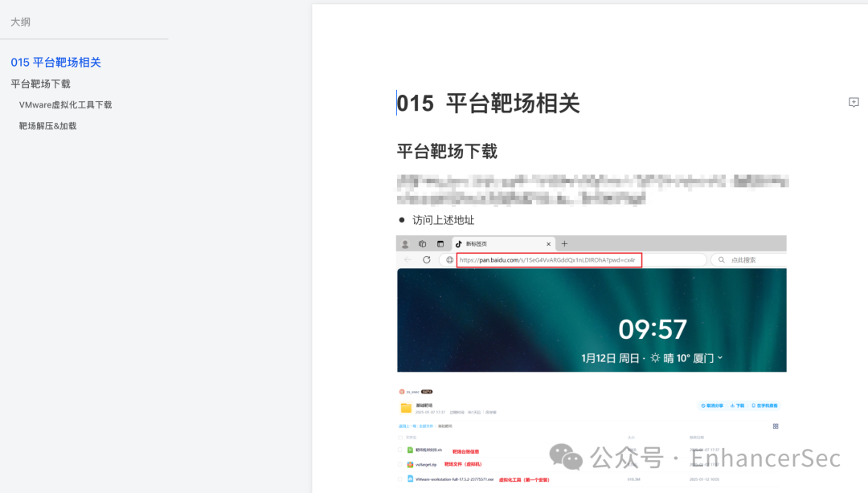The image size is (868, 493).
Task: Switch to grid view icon
Action: [776, 426]
